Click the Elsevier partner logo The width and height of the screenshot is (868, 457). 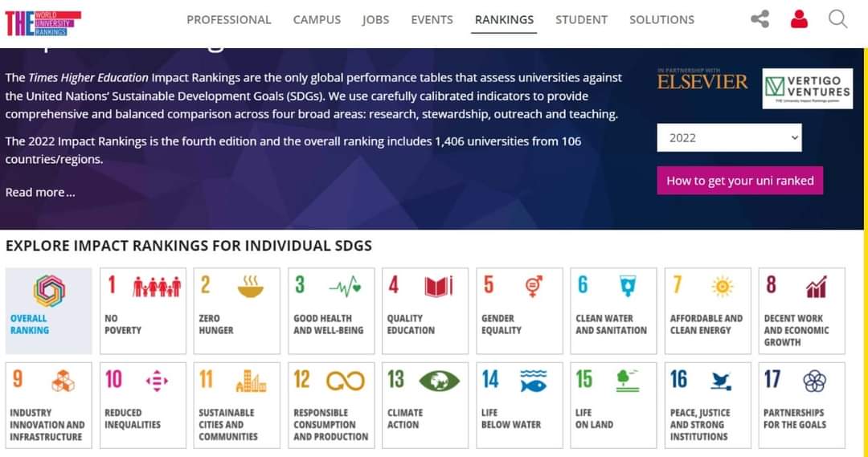tap(702, 81)
